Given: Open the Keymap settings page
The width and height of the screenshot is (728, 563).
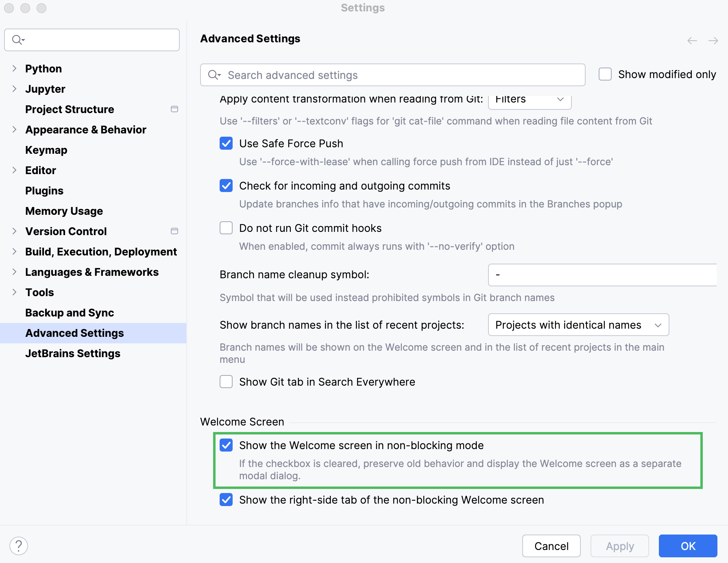Looking at the screenshot, I should (46, 150).
